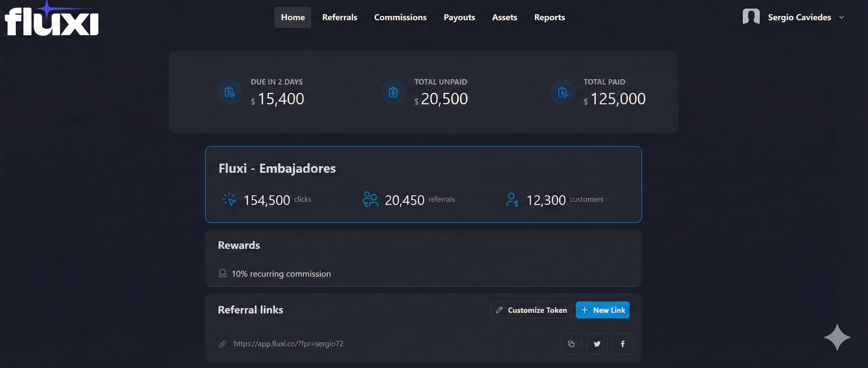Click the New Link button
868x368 pixels.
[x=603, y=310]
